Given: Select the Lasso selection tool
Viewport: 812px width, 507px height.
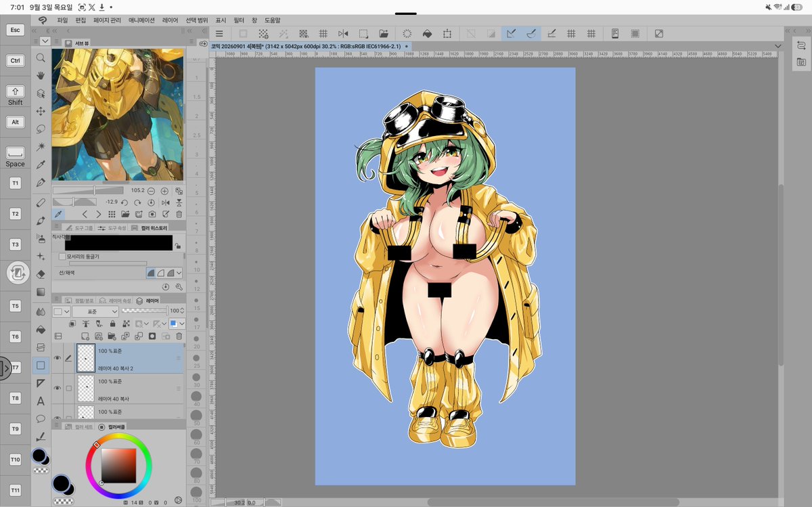Looking at the screenshot, I should tap(41, 129).
